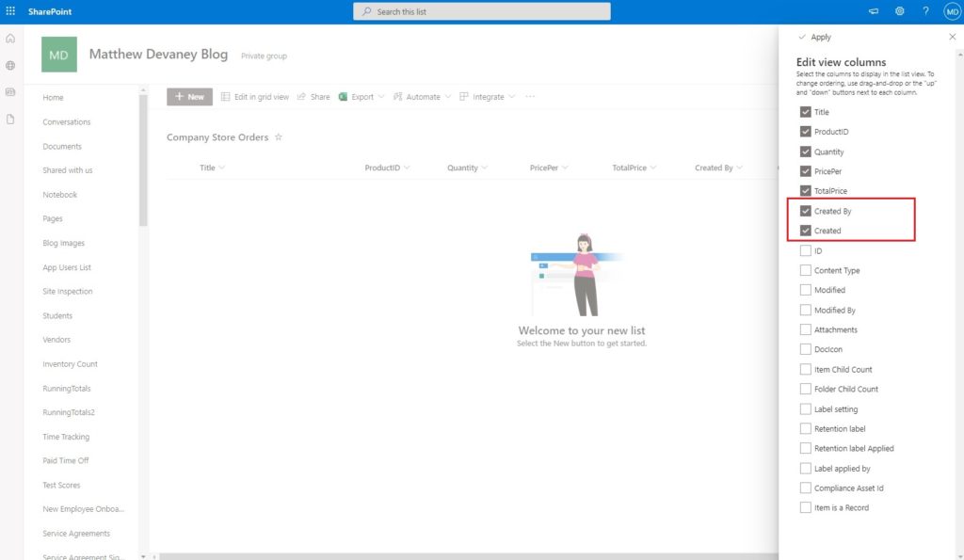Open the Integrate menu
This screenshot has height=560, width=964.
486,96
